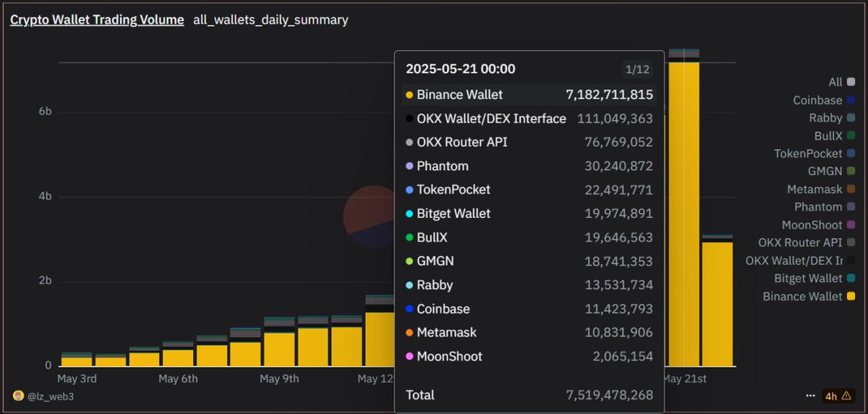The height and width of the screenshot is (414, 868).
Task: Click the 2b y-axis label
Action: [44, 282]
